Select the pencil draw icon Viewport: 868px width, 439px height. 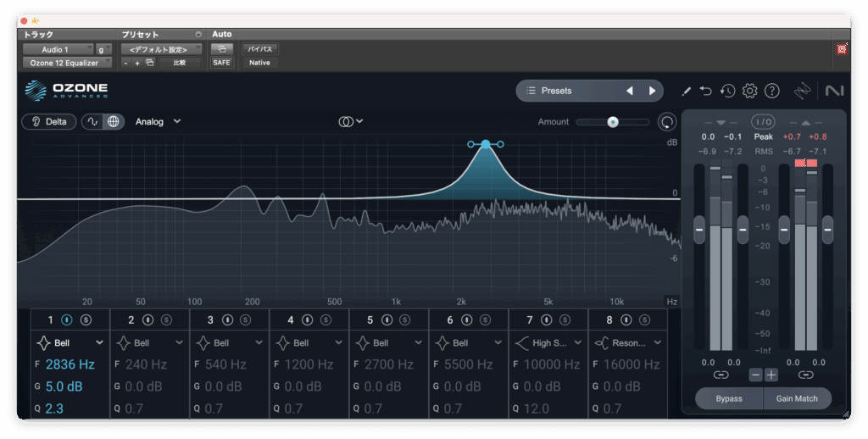[686, 91]
